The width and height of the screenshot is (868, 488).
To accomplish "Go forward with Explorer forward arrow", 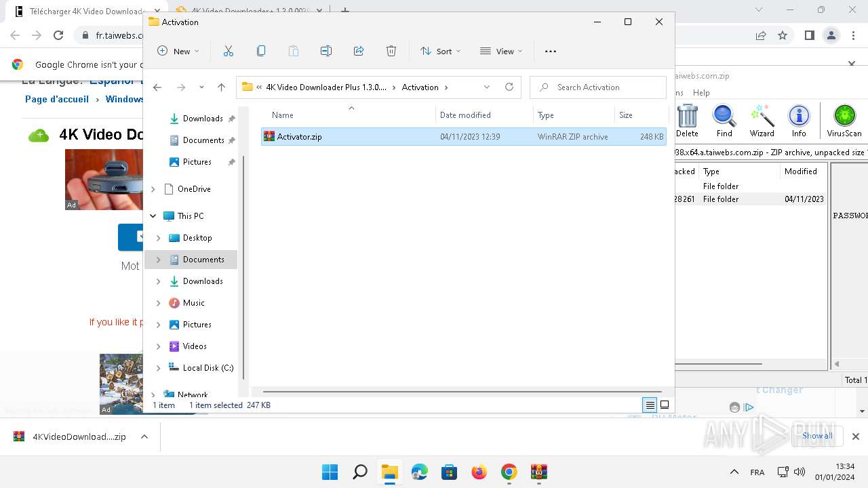I will click(181, 87).
